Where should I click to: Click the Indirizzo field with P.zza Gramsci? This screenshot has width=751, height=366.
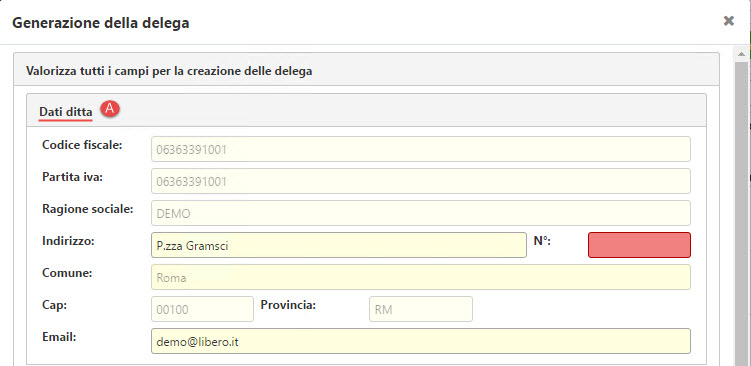coord(339,245)
